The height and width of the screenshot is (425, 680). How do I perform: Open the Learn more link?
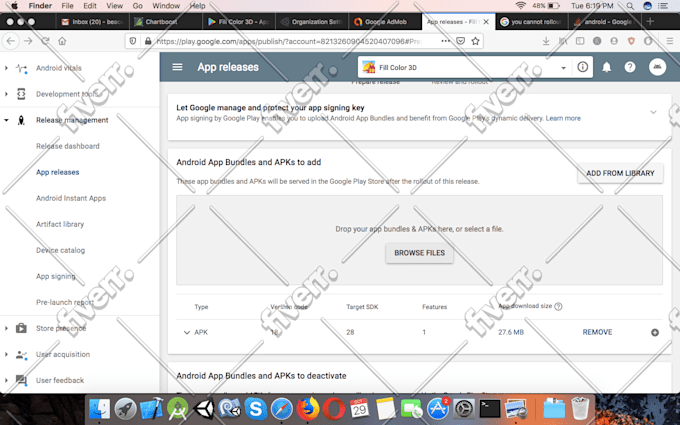pos(563,118)
